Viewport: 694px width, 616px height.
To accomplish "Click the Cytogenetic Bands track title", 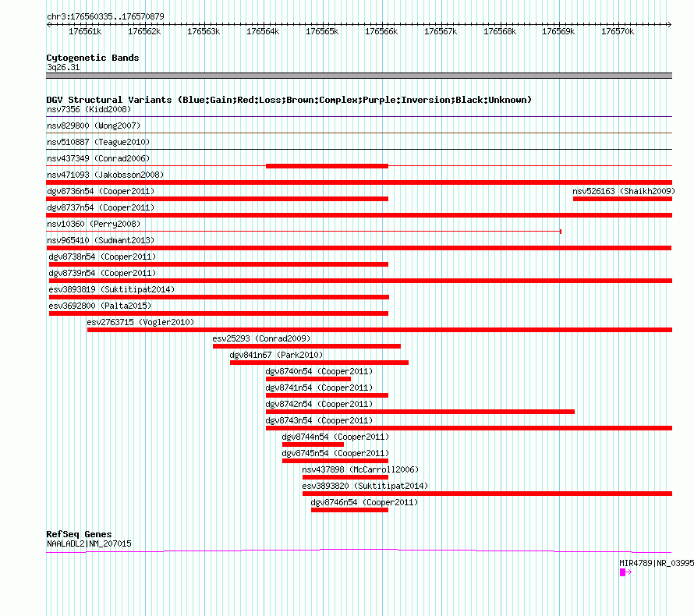I will point(93,58).
